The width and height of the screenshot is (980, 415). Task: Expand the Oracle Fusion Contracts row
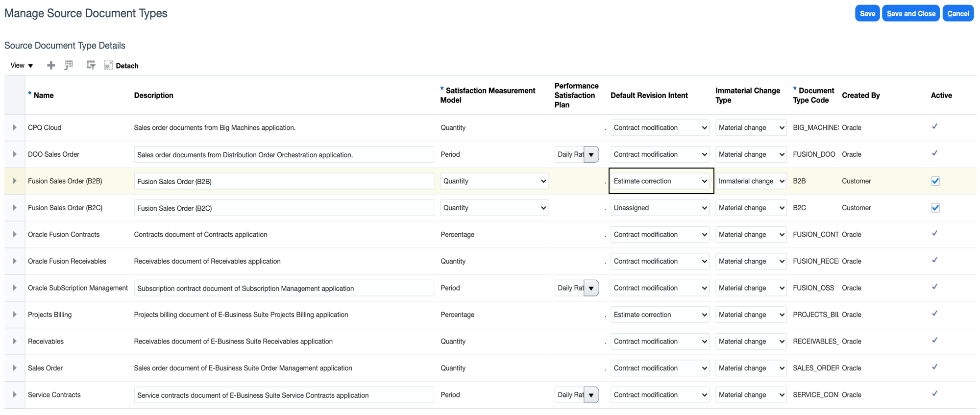pyautogui.click(x=15, y=234)
